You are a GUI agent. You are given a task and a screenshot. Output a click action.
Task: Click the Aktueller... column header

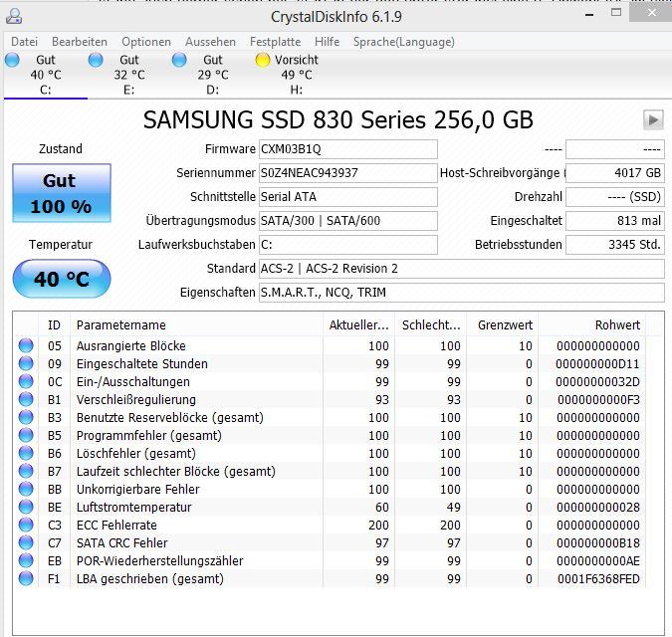click(x=358, y=325)
